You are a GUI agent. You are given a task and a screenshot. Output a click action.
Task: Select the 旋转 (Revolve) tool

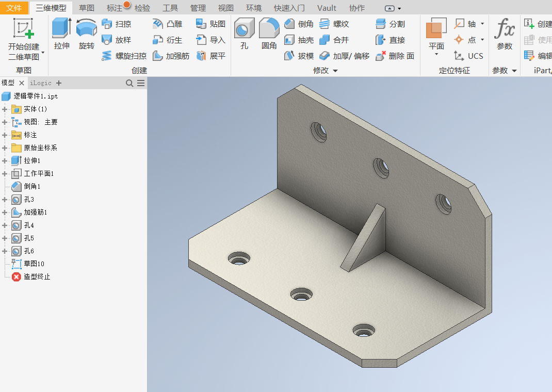(87, 34)
